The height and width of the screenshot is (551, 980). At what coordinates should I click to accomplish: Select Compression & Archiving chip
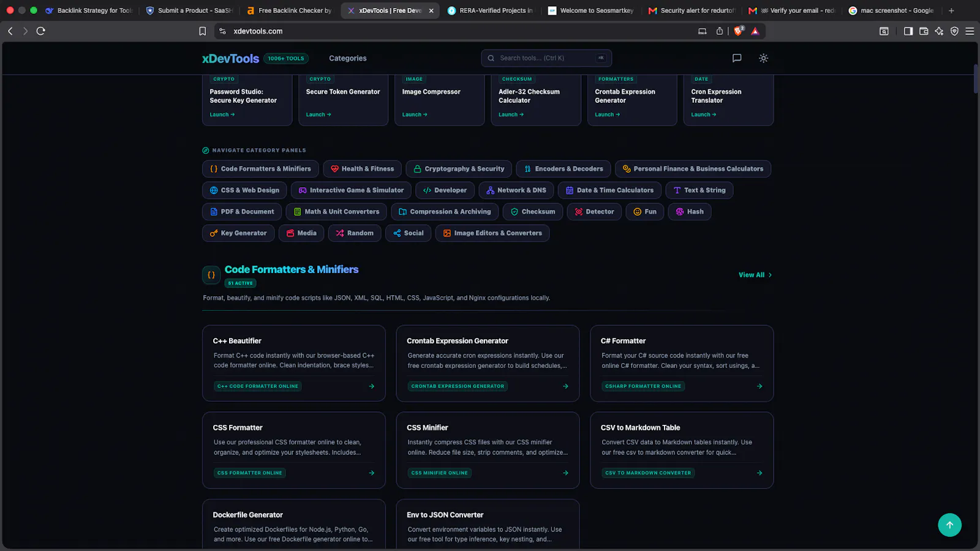[x=445, y=212]
